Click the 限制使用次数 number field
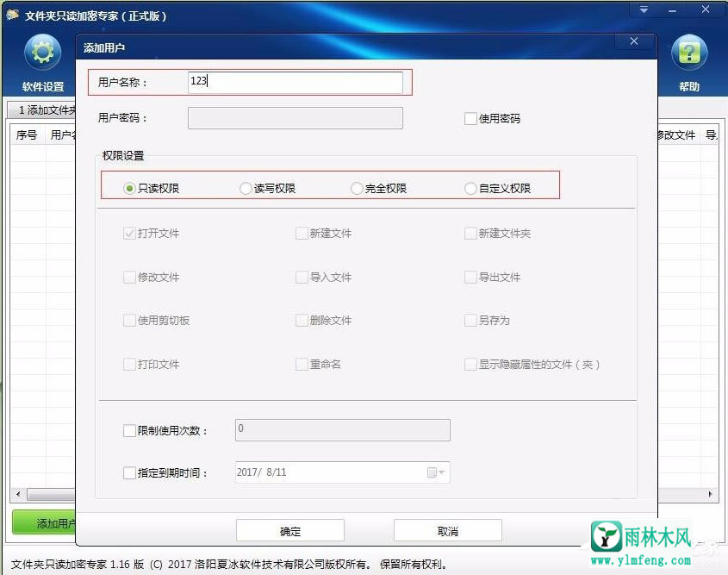This screenshot has height=575, width=728. [x=343, y=430]
